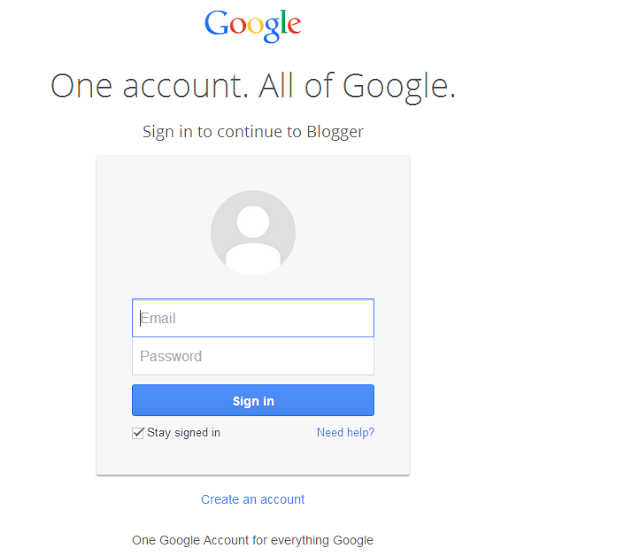The width and height of the screenshot is (640, 556).
Task: Click the gray profile avatar placeholder
Action: [x=253, y=233]
